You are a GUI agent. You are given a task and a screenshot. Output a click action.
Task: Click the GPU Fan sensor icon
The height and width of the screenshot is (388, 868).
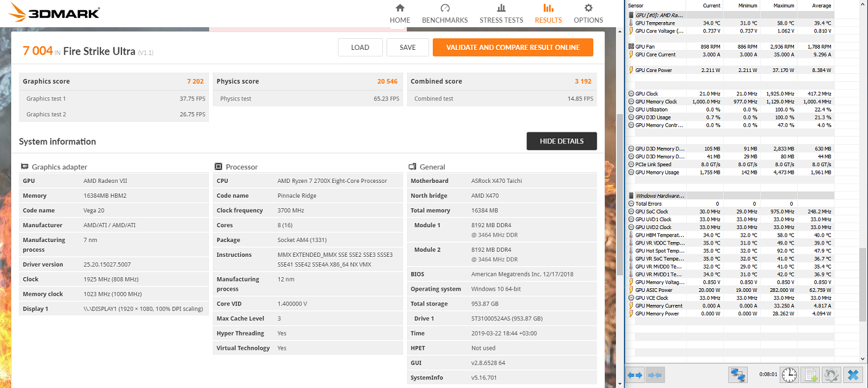(631, 47)
